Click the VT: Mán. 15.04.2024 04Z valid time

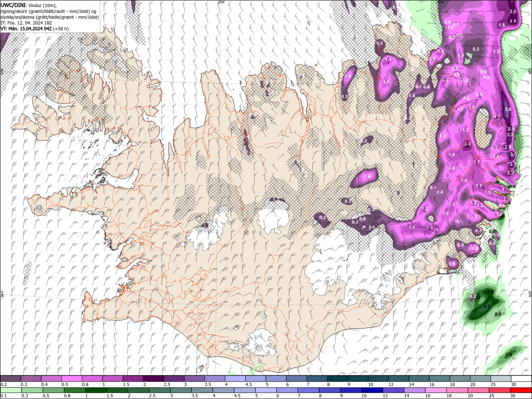pos(26,28)
